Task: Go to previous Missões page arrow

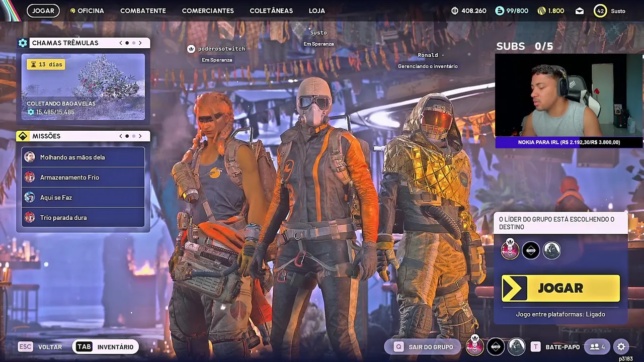Action: tap(121, 136)
